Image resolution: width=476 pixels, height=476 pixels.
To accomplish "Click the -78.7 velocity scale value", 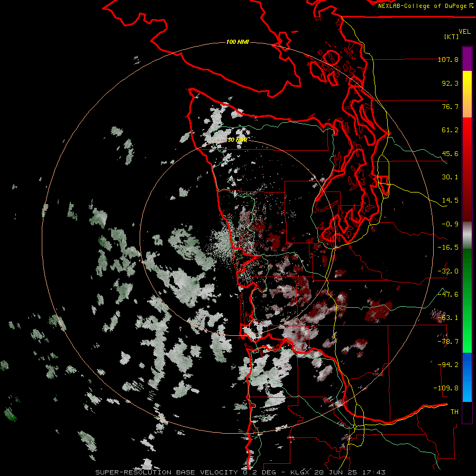I will 448,342.
